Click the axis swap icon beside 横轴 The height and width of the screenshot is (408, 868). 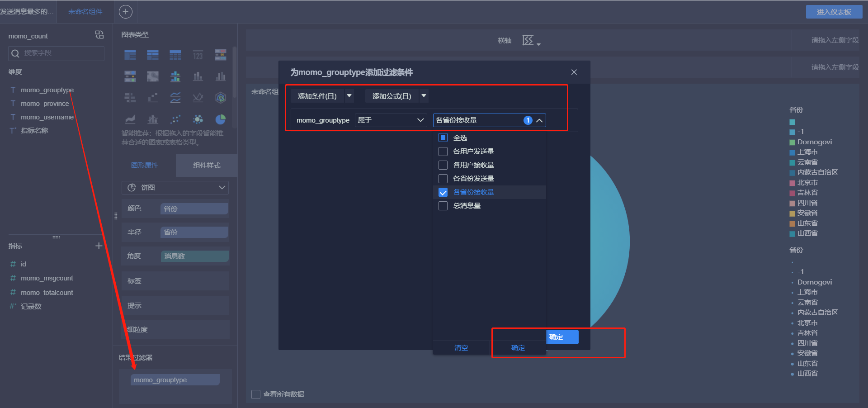(x=528, y=40)
